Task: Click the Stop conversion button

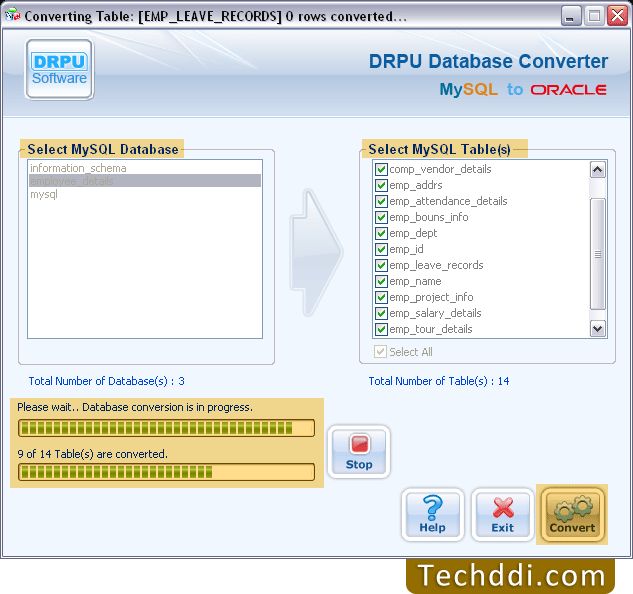Action: 358,452
